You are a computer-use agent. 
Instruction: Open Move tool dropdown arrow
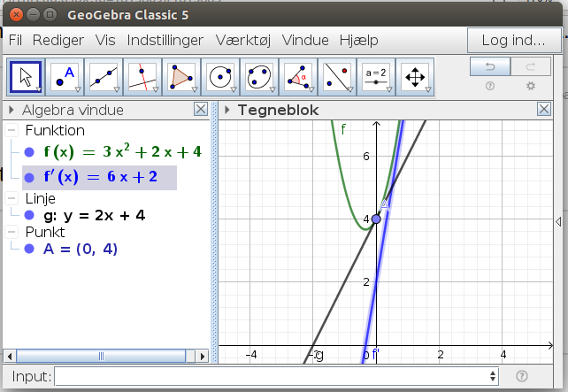39,89
